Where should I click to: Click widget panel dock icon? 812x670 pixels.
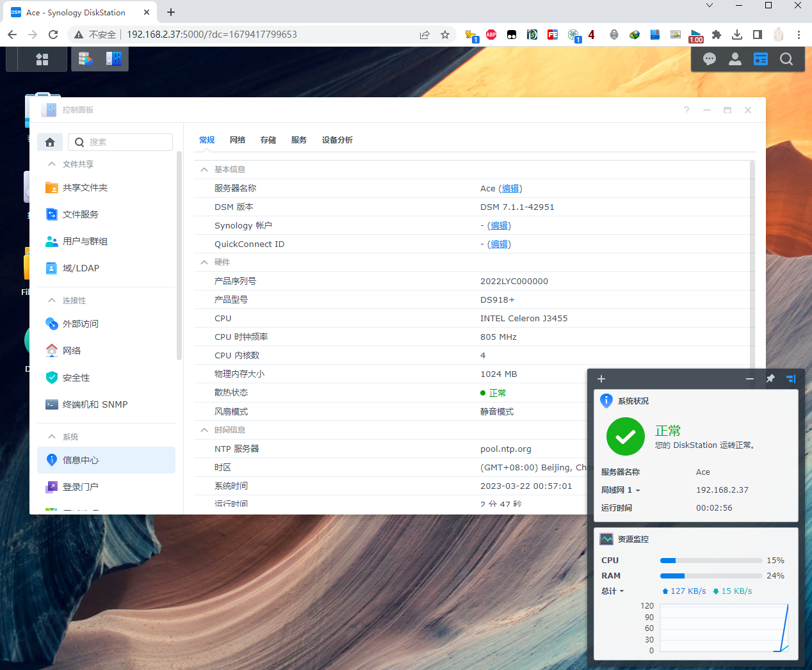791,379
